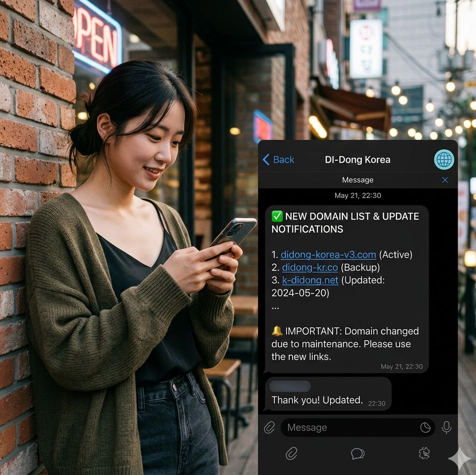Open the sticker picker inside the input field
Viewport: 476px width, 475px height.
tap(425, 427)
